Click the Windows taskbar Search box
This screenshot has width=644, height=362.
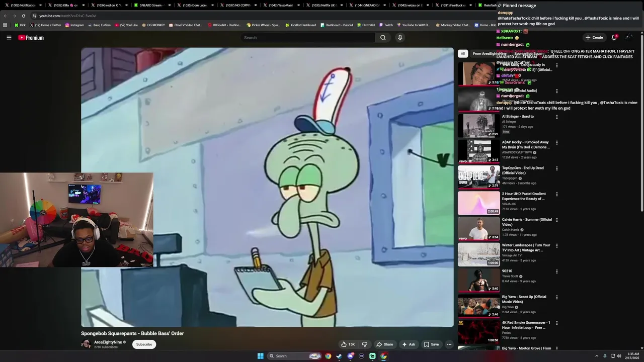pyautogui.click(x=294, y=356)
